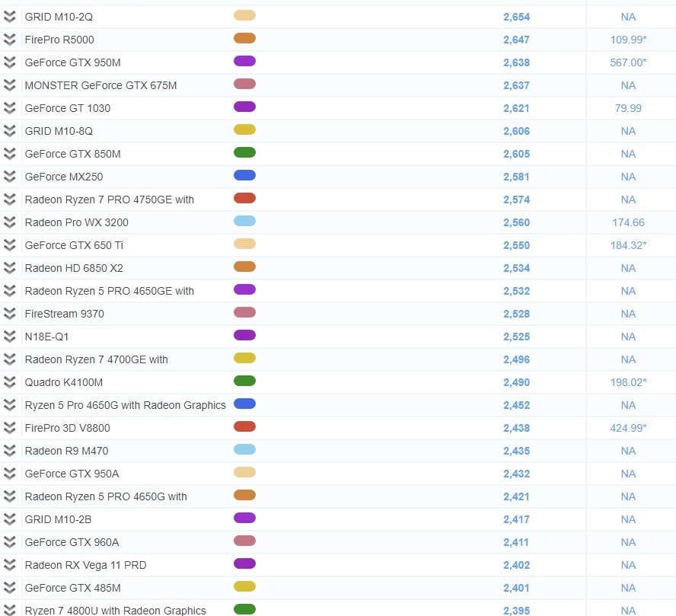
Task: Expand the Radeon Pro WX 3200 row chevron
Action: 9,222
